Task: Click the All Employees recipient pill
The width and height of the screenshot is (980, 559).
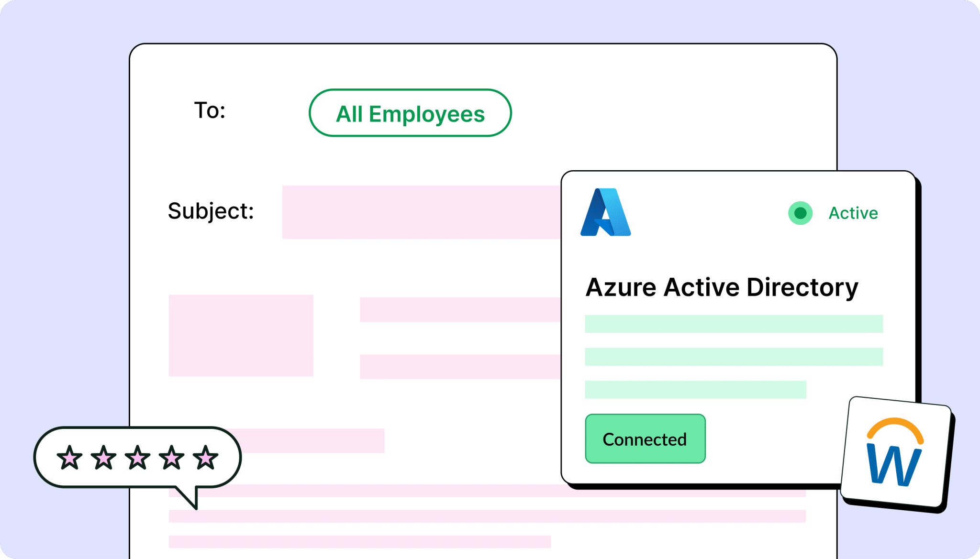Action: point(410,113)
